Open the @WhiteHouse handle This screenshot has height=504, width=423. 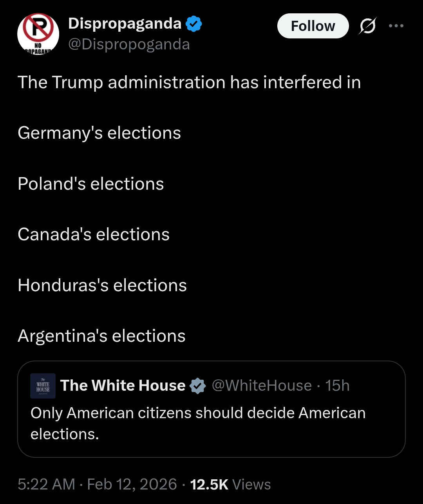262,386
